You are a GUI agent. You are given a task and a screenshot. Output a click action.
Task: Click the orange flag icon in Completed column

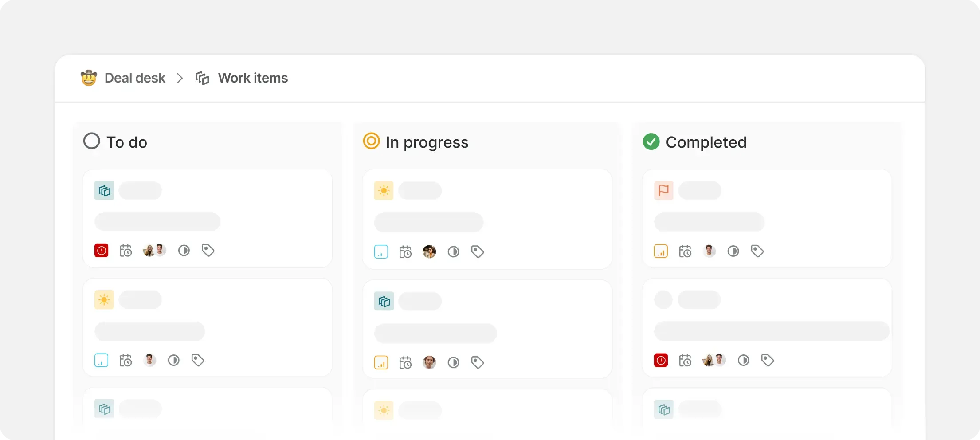click(x=663, y=191)
